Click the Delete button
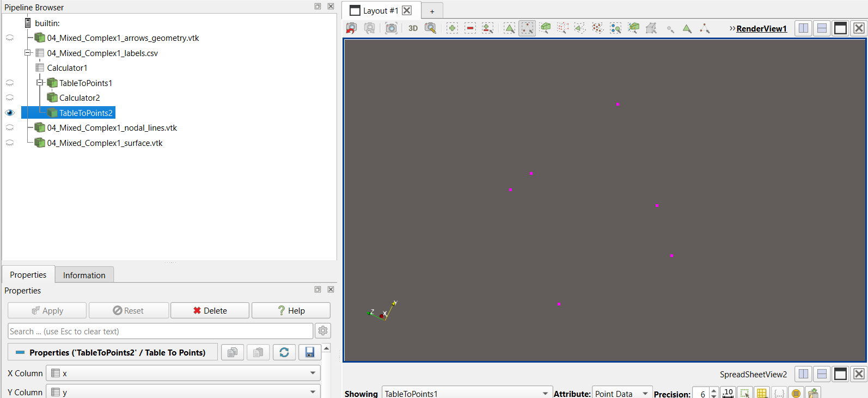This screenshot has width=868, height=398. pyautogui.click(x=210, y=310)
